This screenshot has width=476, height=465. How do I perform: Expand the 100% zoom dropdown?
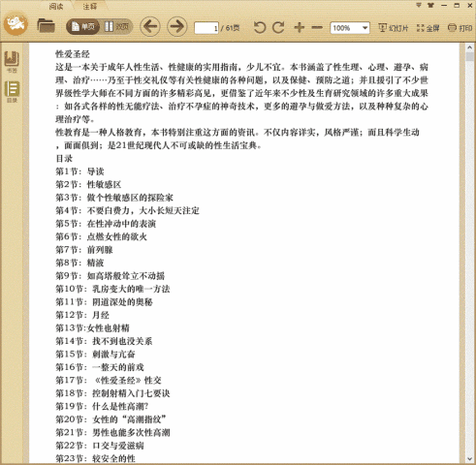point(365,28)
